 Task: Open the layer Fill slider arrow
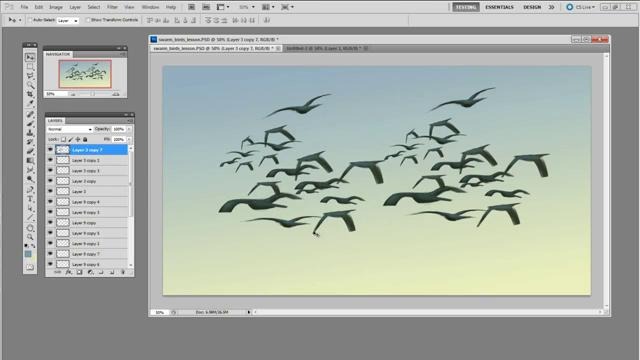click(129, 140)
